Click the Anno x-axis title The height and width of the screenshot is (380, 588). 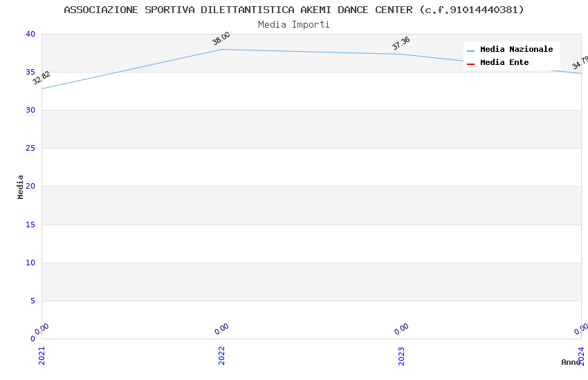tap(571, 362)
